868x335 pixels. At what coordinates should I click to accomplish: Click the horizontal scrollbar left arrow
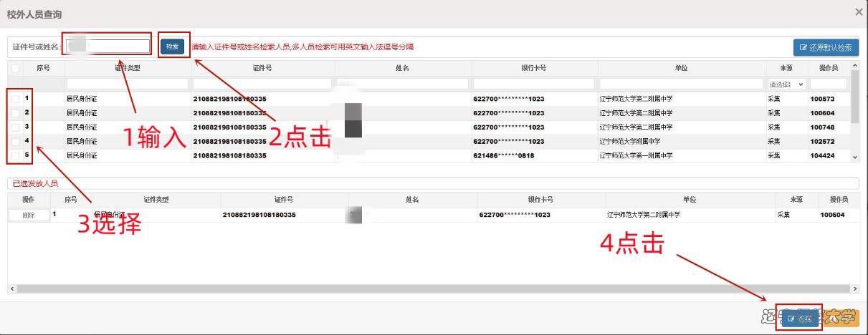pyautogui.click(x=12, y=288)
